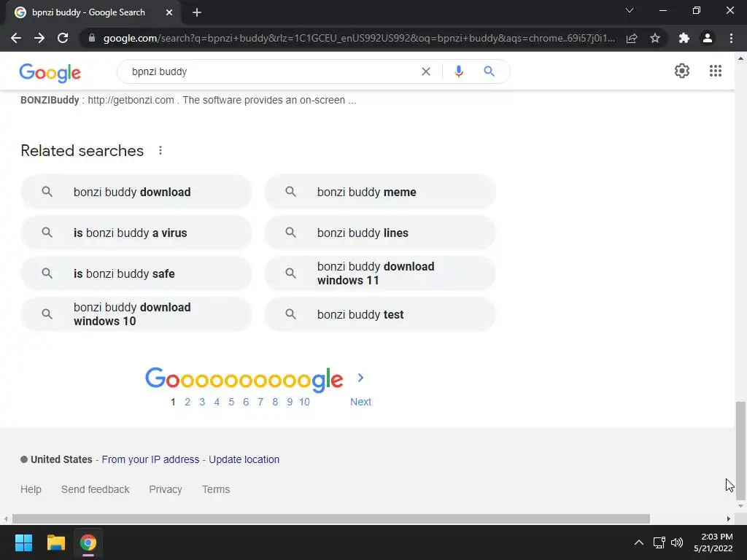The height and width of the screenshot is (560, 747).
Task: Search bonzi buddy download windows 11
Action: tap(380, 273)
